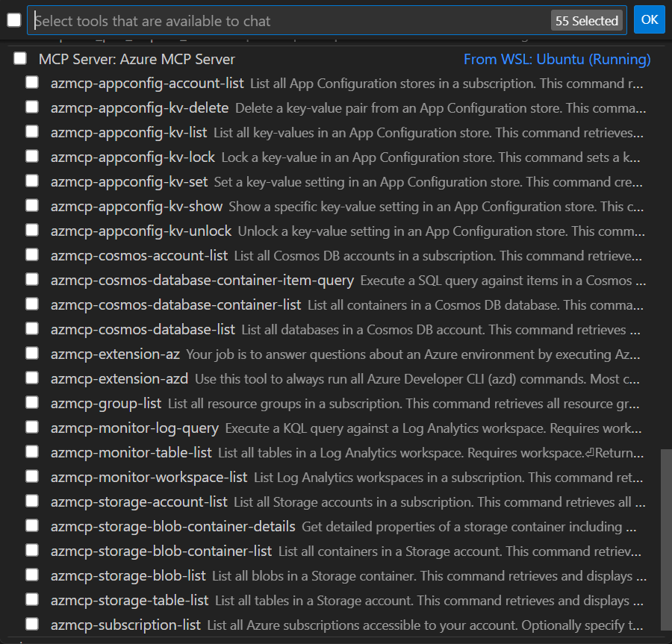
Task: Check the azmcp-appconfig-kv-lock checkbox
Action: point(32,156)
